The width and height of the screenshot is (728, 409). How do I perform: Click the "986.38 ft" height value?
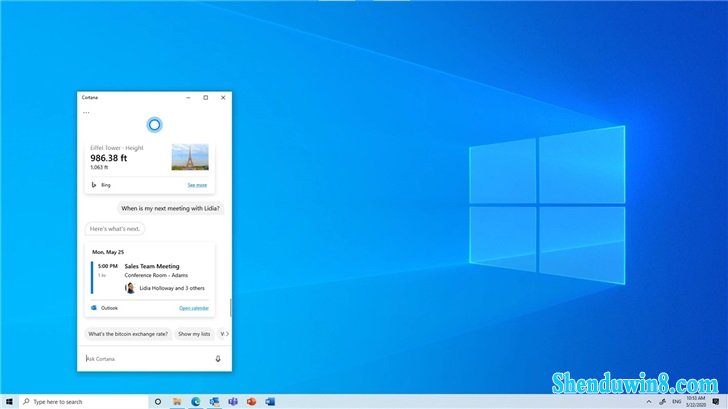[109, 158]
